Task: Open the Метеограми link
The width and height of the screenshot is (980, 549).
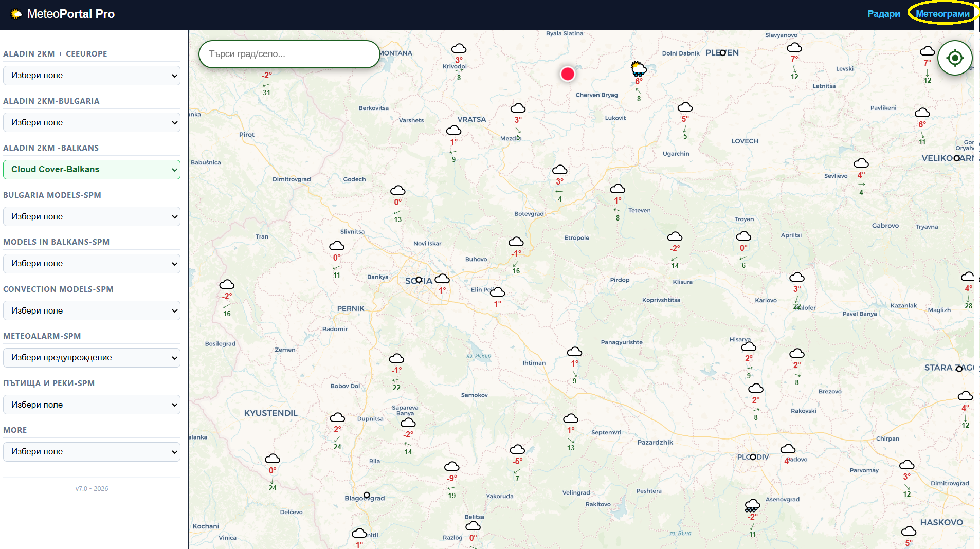Action: pyautogui.click(x=942, y=14)
